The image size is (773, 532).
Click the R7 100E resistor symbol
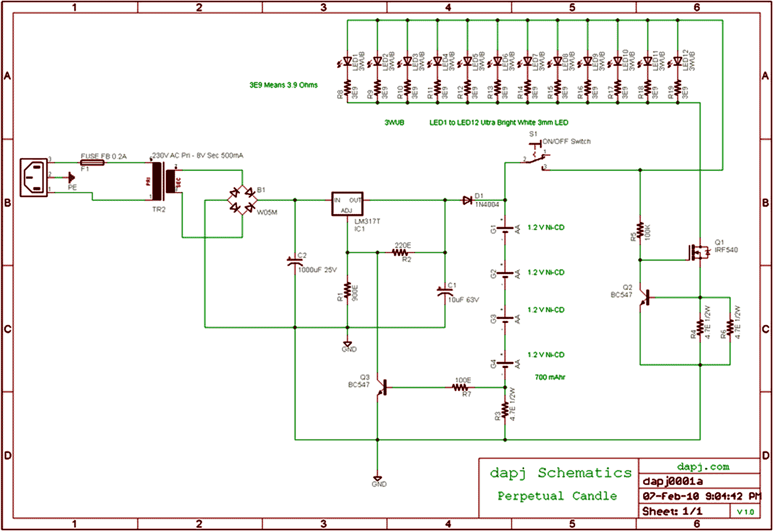point(460,387)
